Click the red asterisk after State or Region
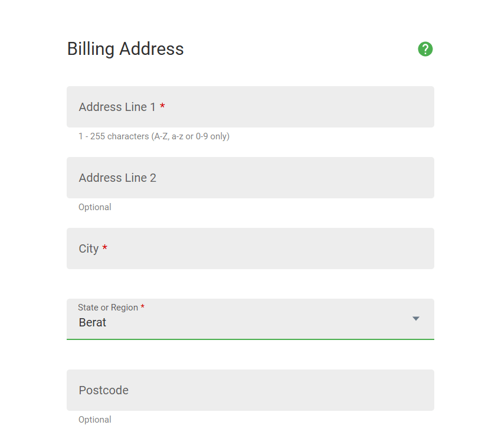 click(x=143, y=308)
